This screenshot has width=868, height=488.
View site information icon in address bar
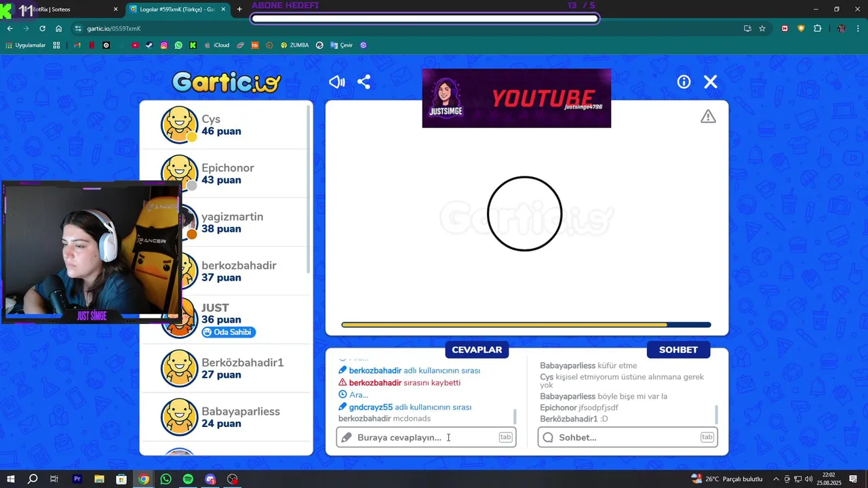pyautogui.click(x=78, y=28)
